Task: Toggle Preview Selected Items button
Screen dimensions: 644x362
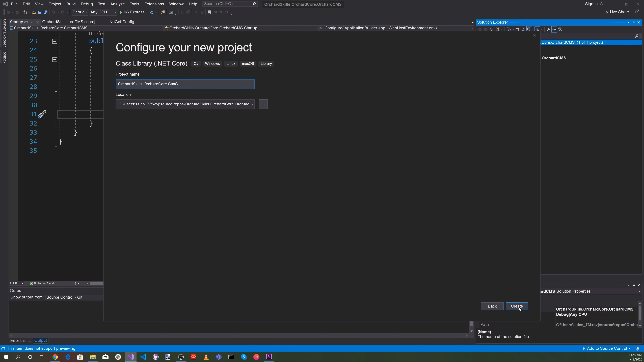Action: 554,29
